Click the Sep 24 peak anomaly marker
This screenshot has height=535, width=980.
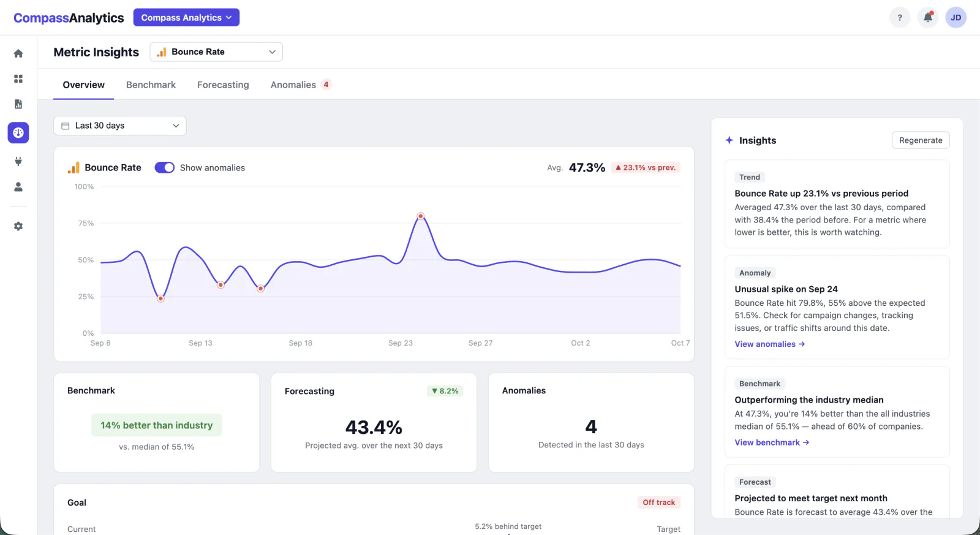coord(421,216)
